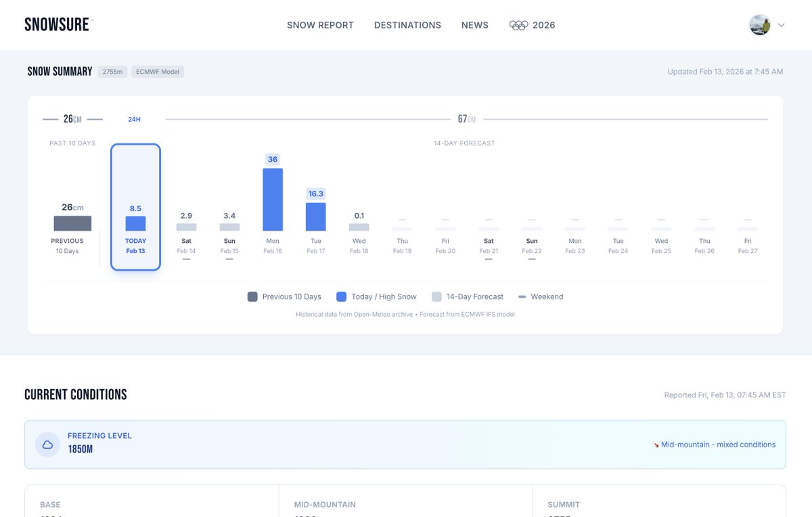The height and width of the screenshot is (517, 812).
Task: Click the historical data source note
Action: [405, 315]
